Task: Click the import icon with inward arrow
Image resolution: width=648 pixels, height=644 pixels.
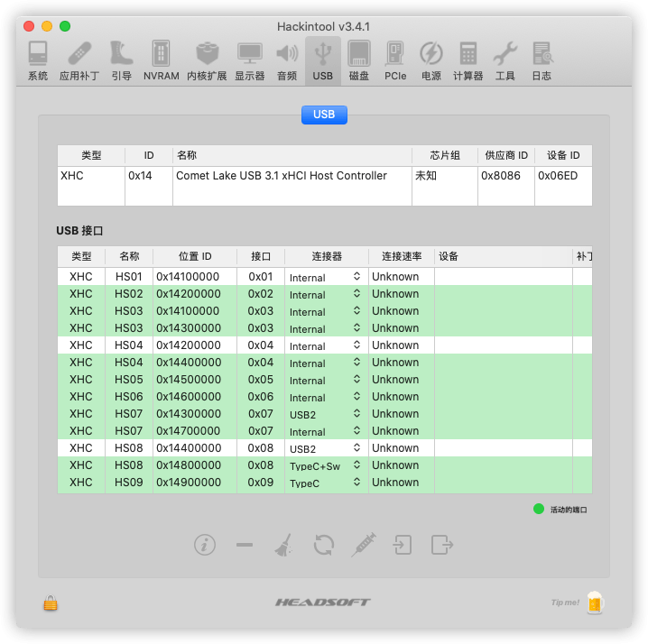Action: (x=403, y=545)
